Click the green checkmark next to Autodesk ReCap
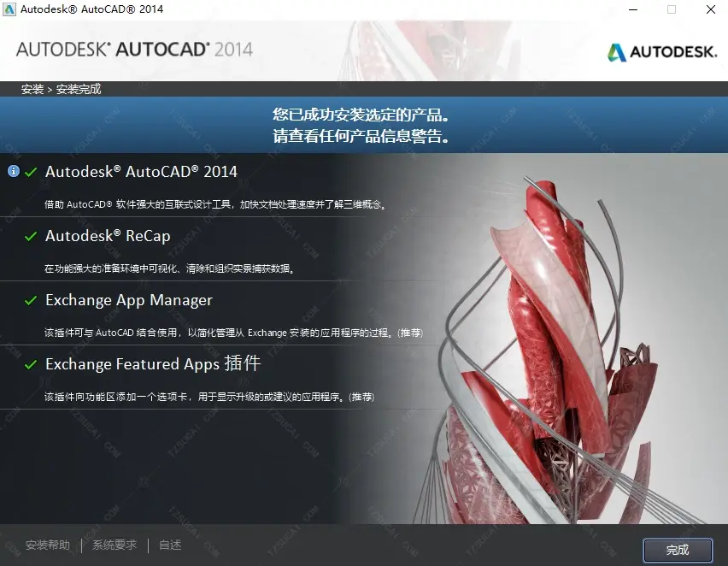Image resolution: width=728 pixels, height=566 pixels. [x=31, y=237]
